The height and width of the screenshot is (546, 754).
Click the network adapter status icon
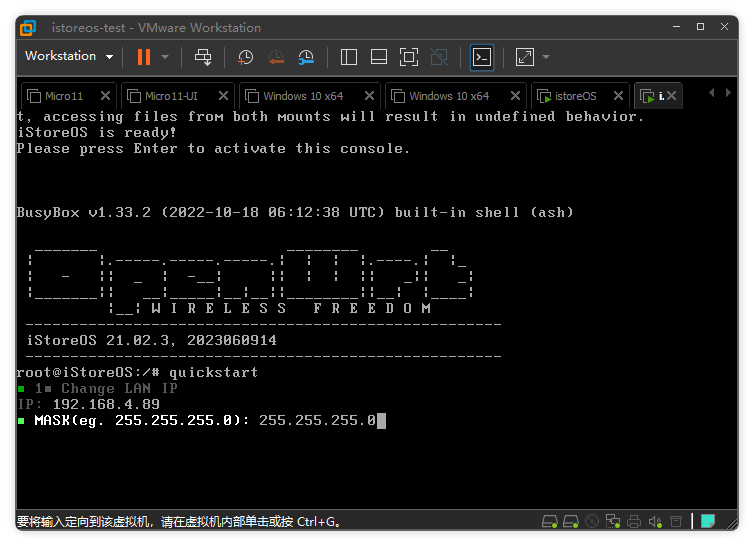pyautogui.click(x=613, y=521)
